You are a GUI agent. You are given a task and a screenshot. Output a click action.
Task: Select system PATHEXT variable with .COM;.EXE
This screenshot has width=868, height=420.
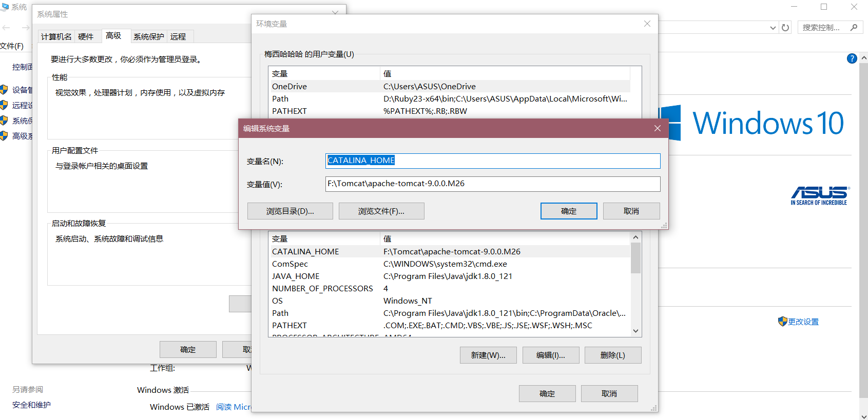(x=450, y=325)
